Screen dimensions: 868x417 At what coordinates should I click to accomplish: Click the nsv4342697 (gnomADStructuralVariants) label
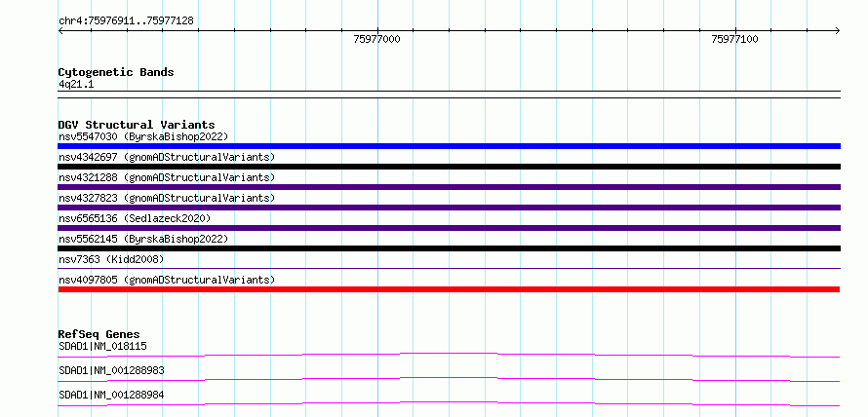point(167,157)
